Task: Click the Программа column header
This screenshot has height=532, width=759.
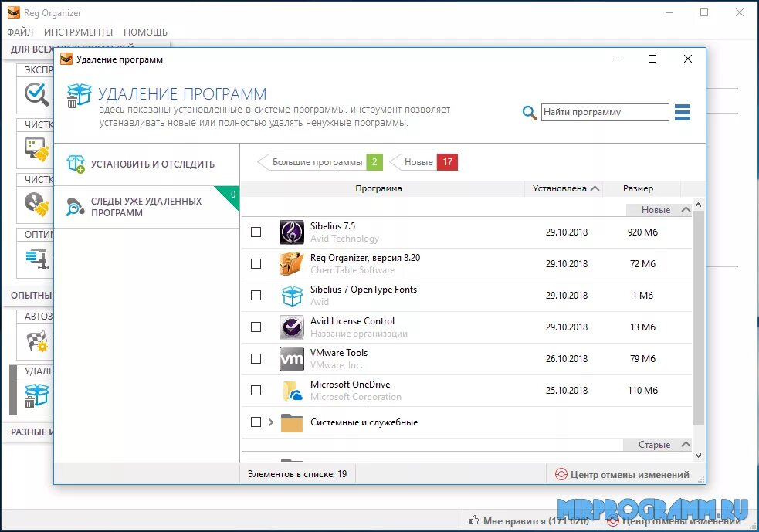Action: pos(378,188)
